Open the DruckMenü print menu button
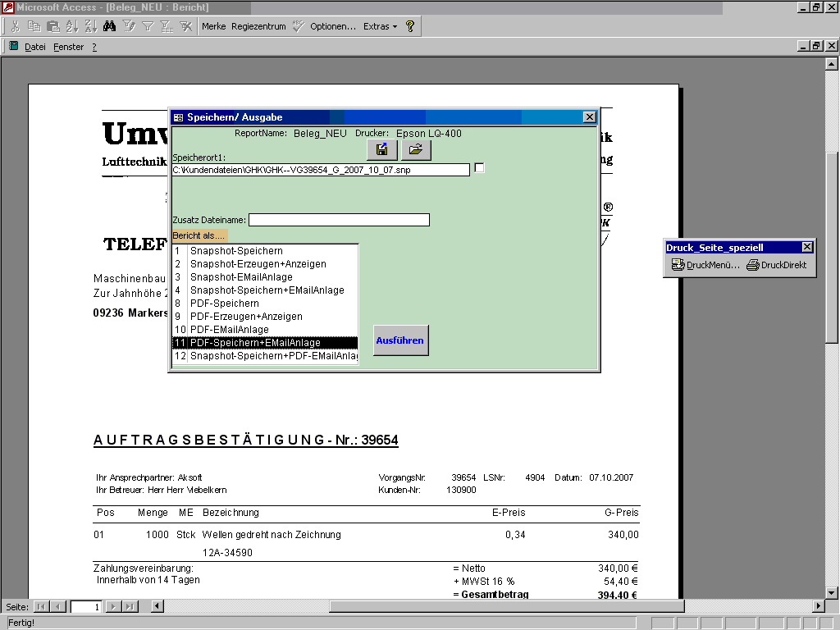 [x=705, y=265]
